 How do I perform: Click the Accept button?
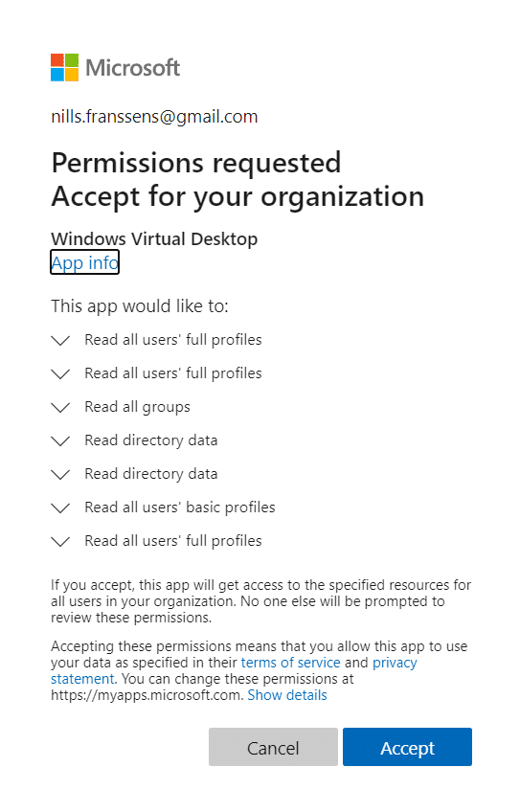point(407,747)
